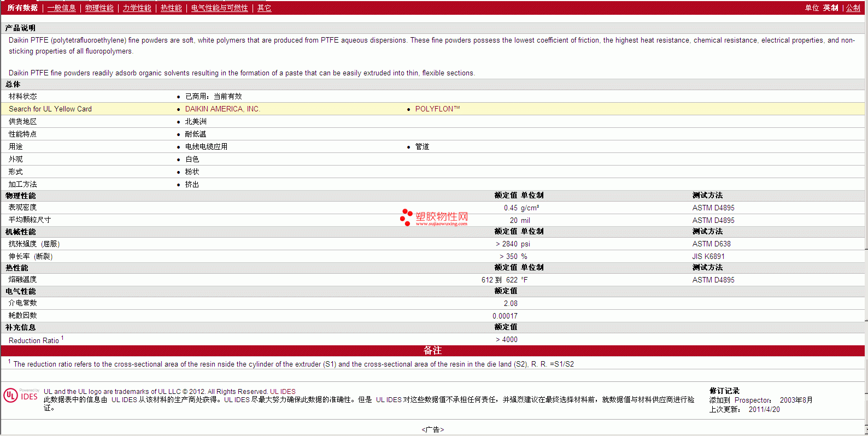Click the ASTM D638 test method
Viewport: 868px width, 436px height.
[x=711, y=244]
